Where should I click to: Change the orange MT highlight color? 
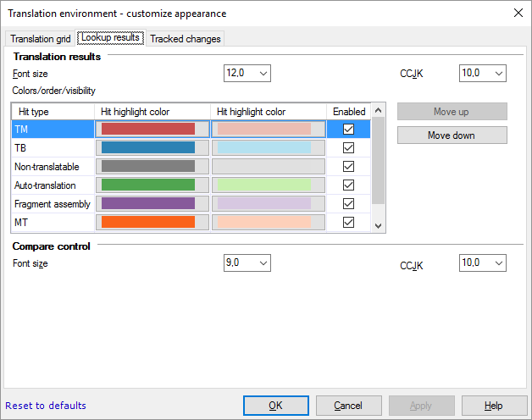point(152,222)
